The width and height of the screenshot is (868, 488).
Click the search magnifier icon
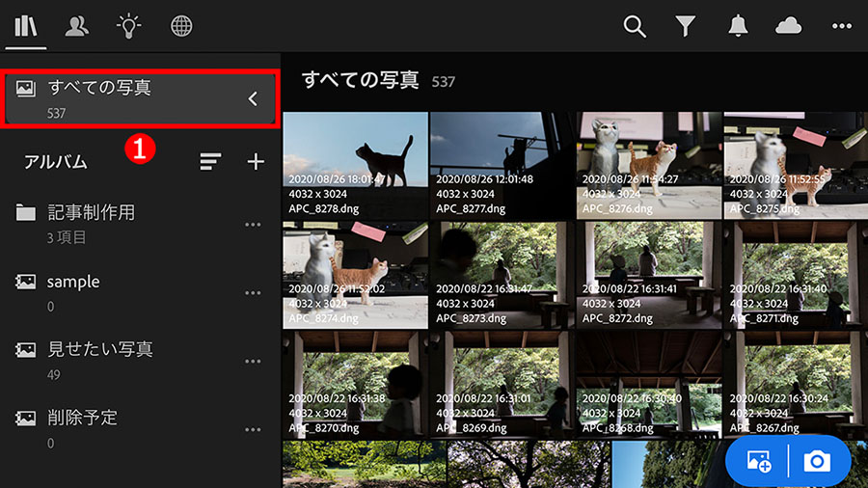[635, 26]
